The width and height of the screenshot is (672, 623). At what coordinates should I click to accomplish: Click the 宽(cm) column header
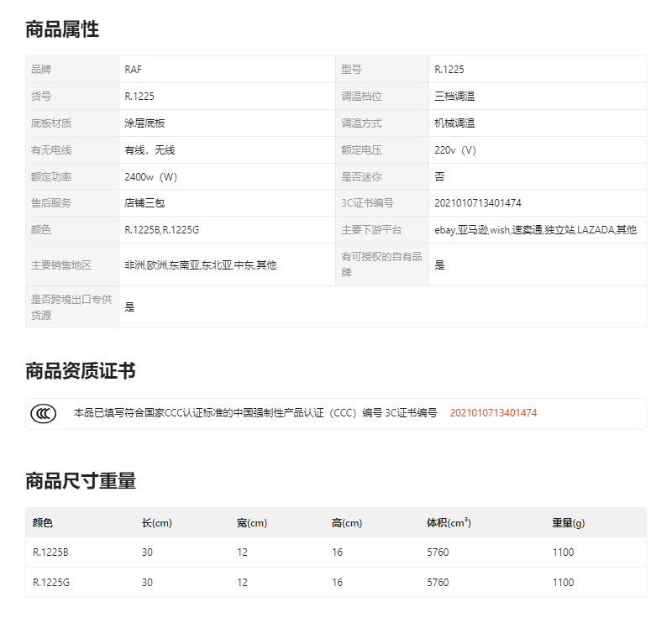point(252,523)
